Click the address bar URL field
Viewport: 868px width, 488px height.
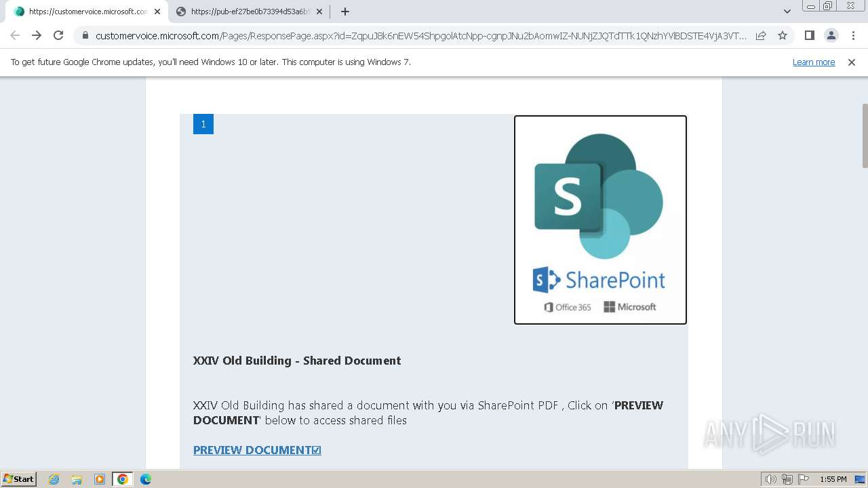pos(420,36)
